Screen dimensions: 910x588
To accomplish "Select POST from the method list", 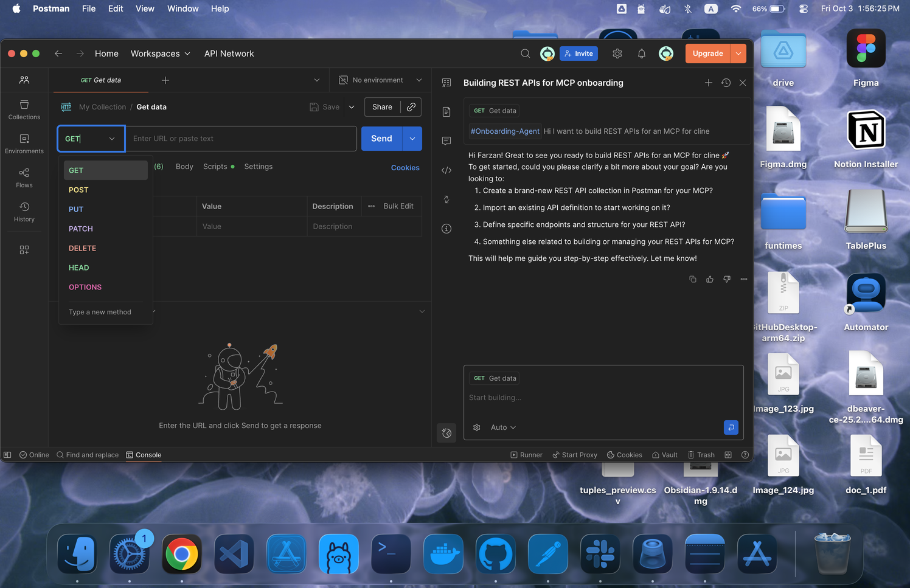I will coord(78,190).
